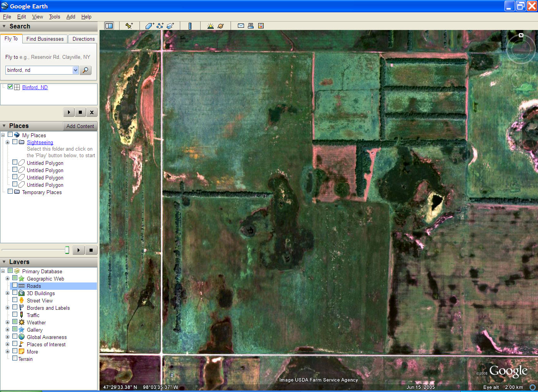Switch to Find Businesses tab
Screen dimensions: 538x392
pyautogui.click(x=45, y=39)
